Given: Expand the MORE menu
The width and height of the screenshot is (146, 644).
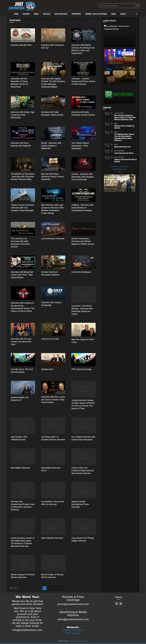Looking at the screenshot, I should click(113, 14).
